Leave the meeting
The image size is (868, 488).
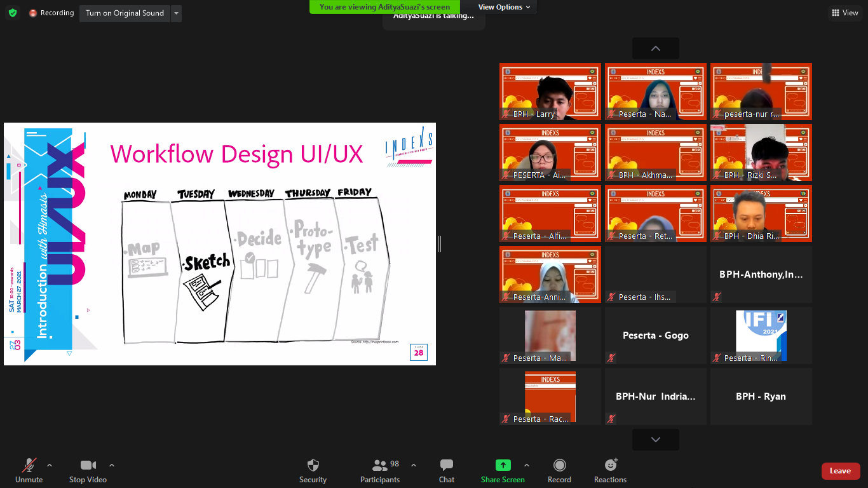click(841, 471)
